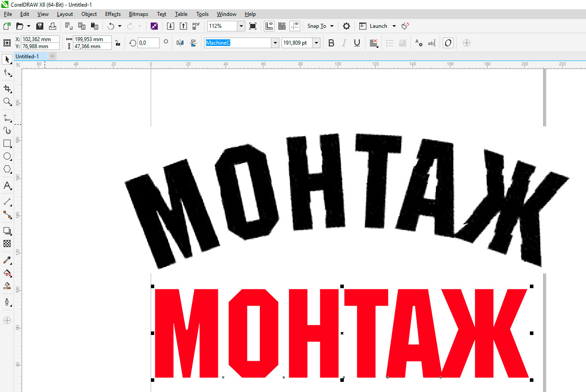Select the Freehand tool

(7, 118)
